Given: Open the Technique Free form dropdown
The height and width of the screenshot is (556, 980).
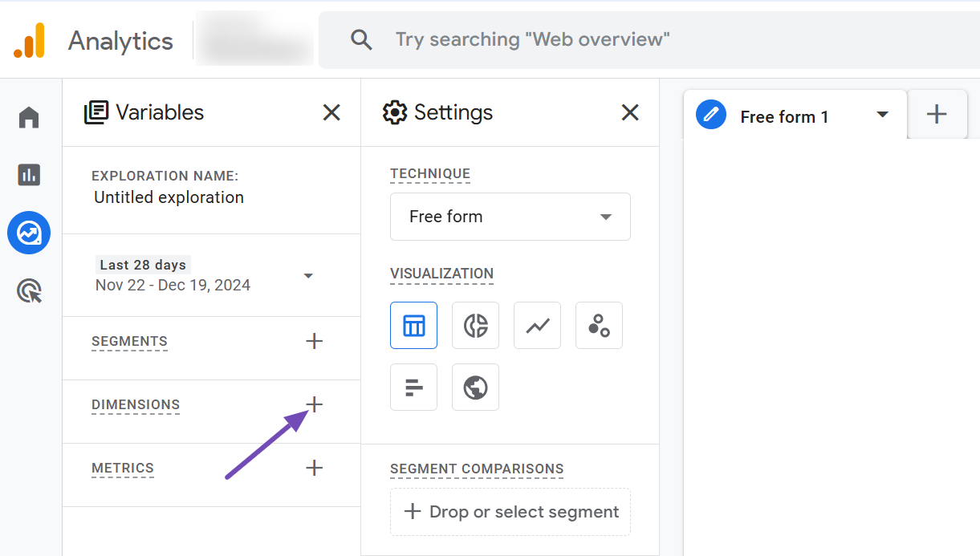Looking at the screenshot, I should pyautogui.click(x=510, y=217).
